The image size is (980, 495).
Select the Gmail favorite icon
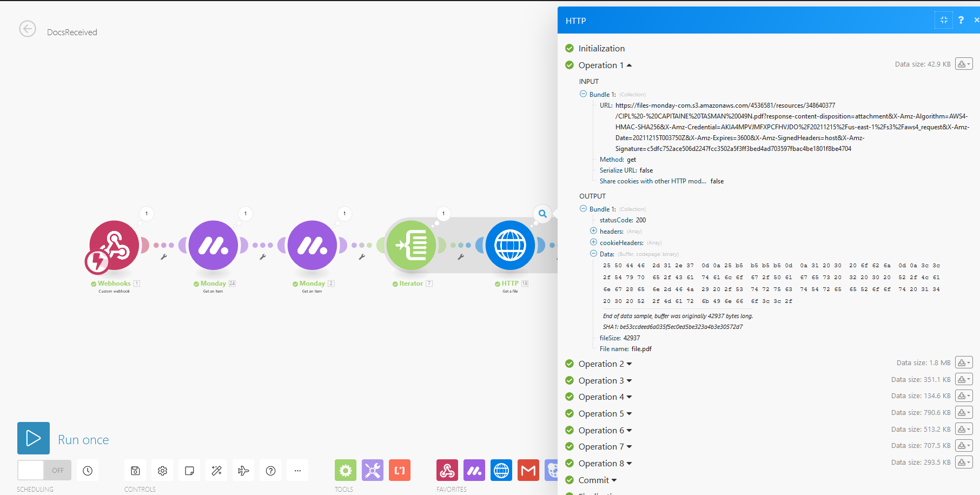pyautogui.click(x=528, y=471)
